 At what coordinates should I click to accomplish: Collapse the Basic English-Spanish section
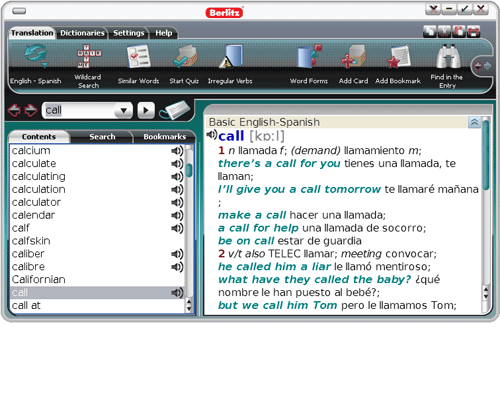coord(474,122)
